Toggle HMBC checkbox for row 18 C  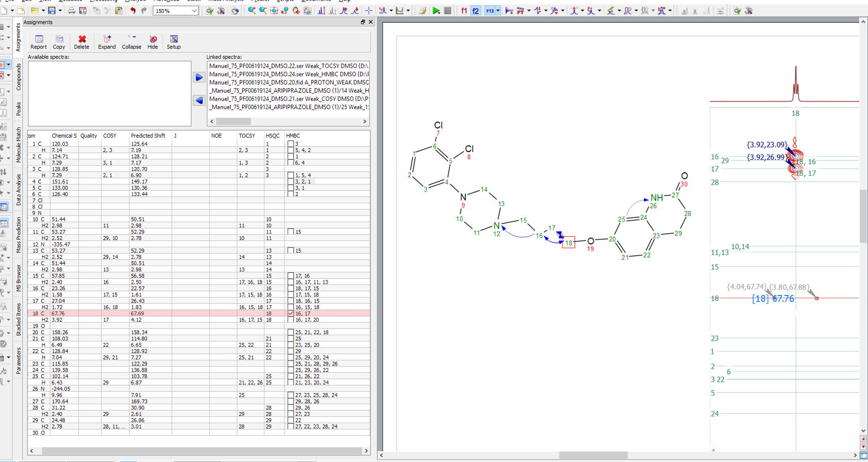click(x=291, y=313)
